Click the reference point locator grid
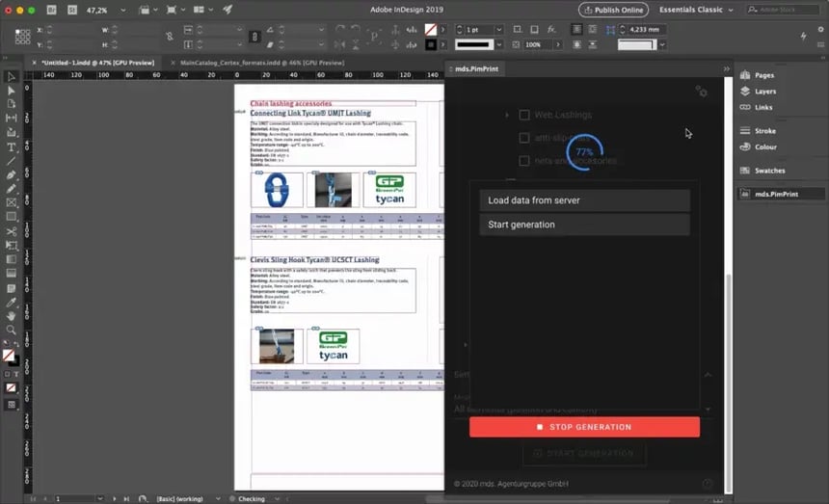Screen dimensions: 829x504 click(22, 37)
